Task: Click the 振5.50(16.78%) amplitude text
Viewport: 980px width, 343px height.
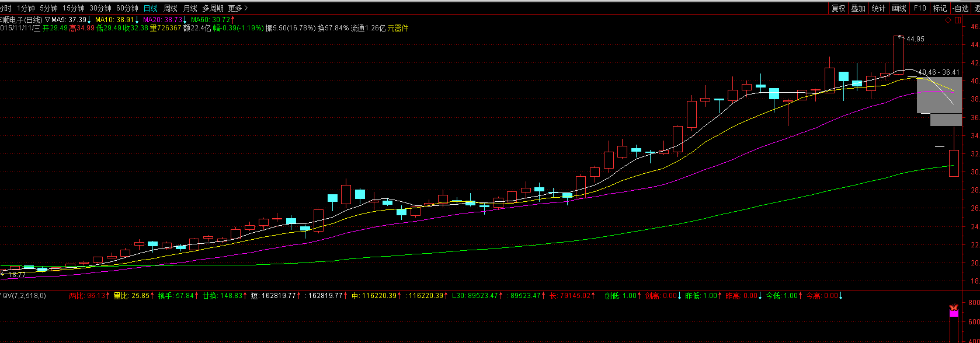Action: tap(290, 28)
